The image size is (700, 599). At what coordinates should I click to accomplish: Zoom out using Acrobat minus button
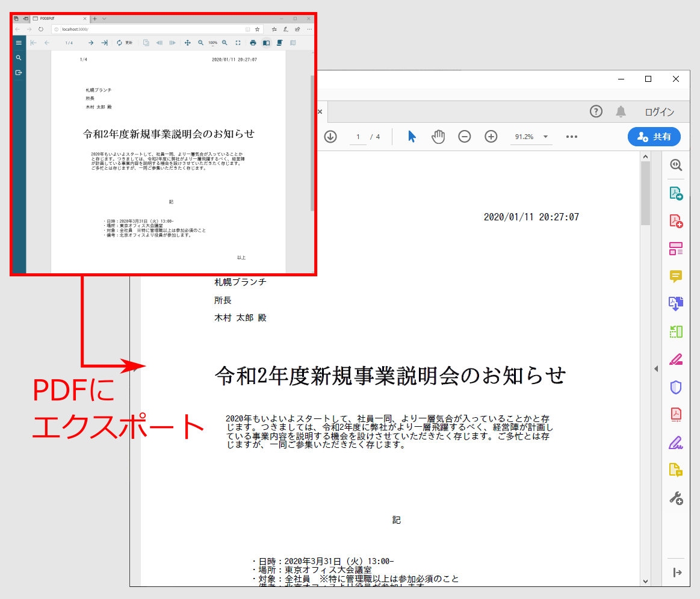tap(464, 137)
